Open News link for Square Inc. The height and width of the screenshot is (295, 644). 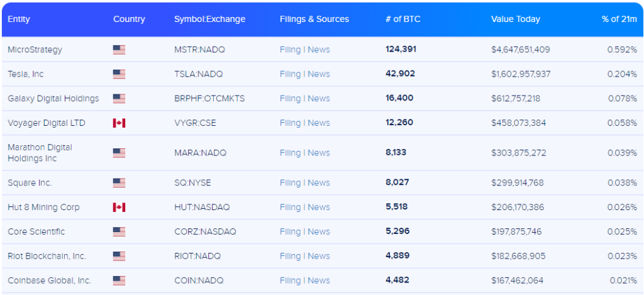coord(319,183)
